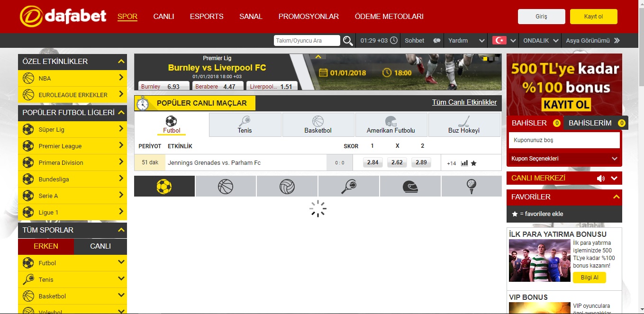Select the volleyball icon in sport icon bar
Viewport: 644px width, 314px height.
click(x=287, y=186)
